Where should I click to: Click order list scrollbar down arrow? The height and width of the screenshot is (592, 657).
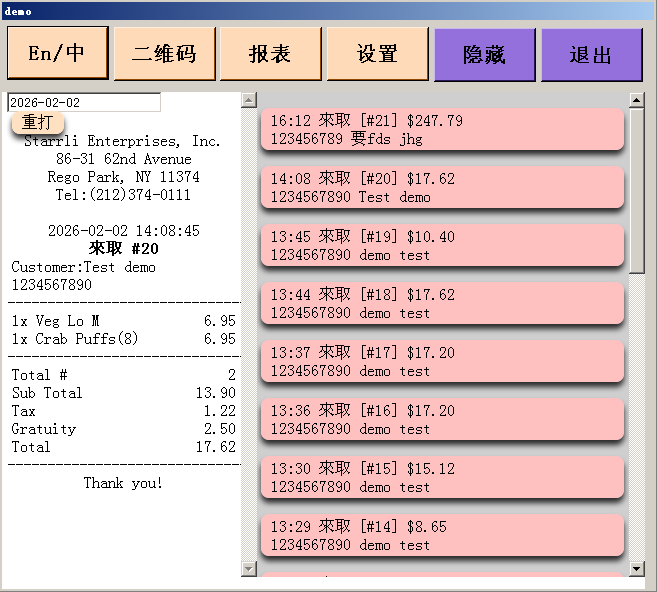coord(637,569)
